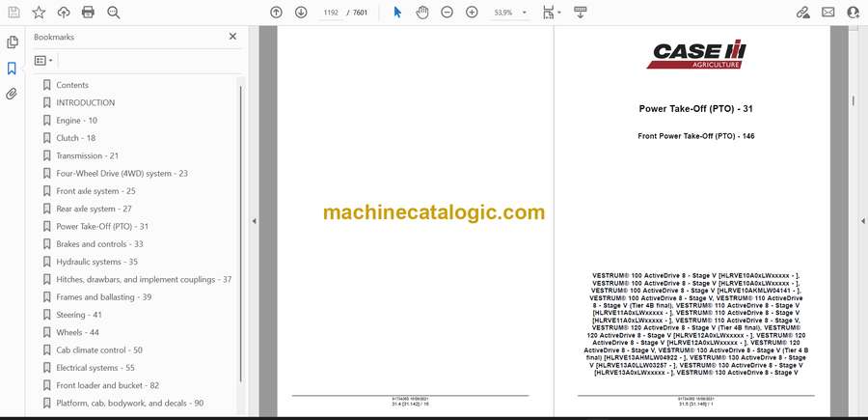Click the Save file icon

pyautogui.click(x=14, y=13)
